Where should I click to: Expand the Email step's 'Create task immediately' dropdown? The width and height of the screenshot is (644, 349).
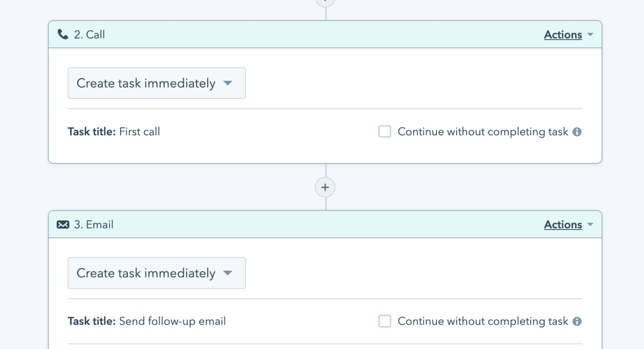point(156,273)
